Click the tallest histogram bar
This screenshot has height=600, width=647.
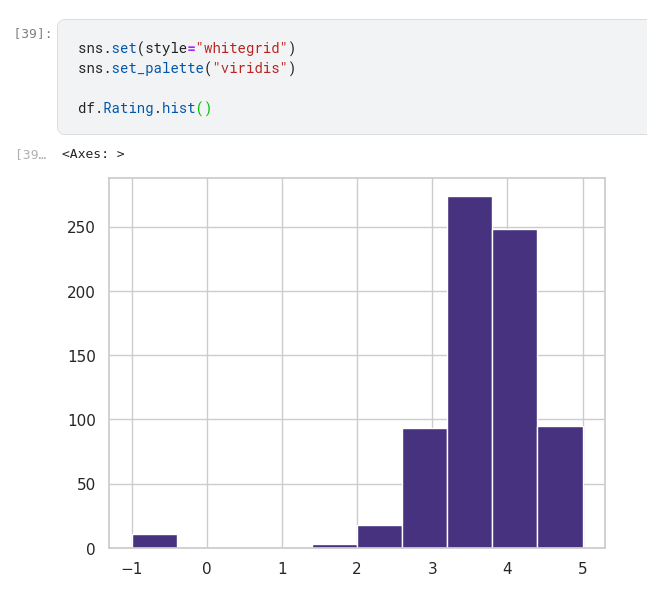click(x=469, y=372)
